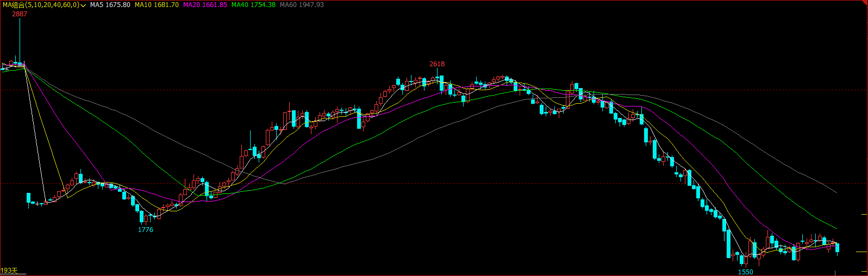This screenshot has height=276, width=868.
Task: Click the 1550 lowest price label
Action: 746,272
